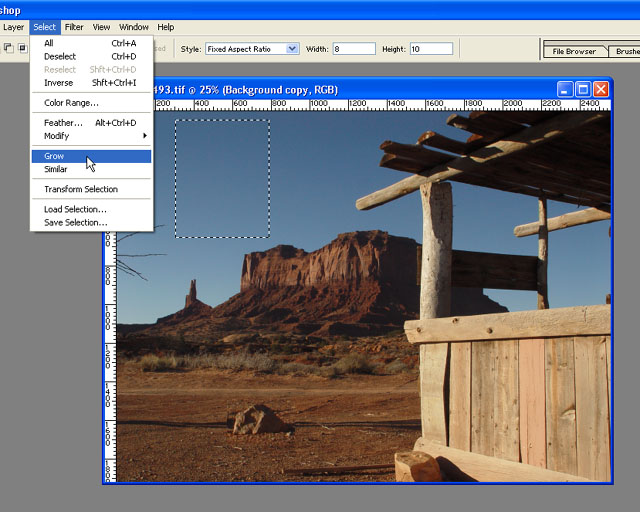Screen dimensions: 640x512
Task: Click the intersect with selection icon
Action: (23, 48)
